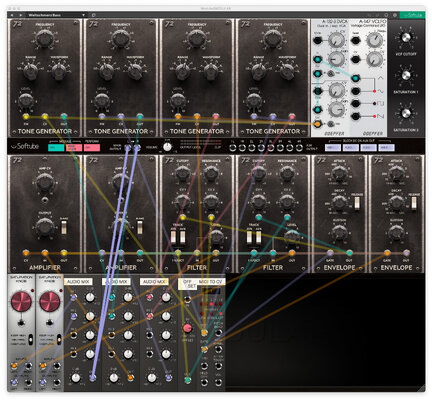
Task: Click the Main Output left jack
Action: coord(128,148)
